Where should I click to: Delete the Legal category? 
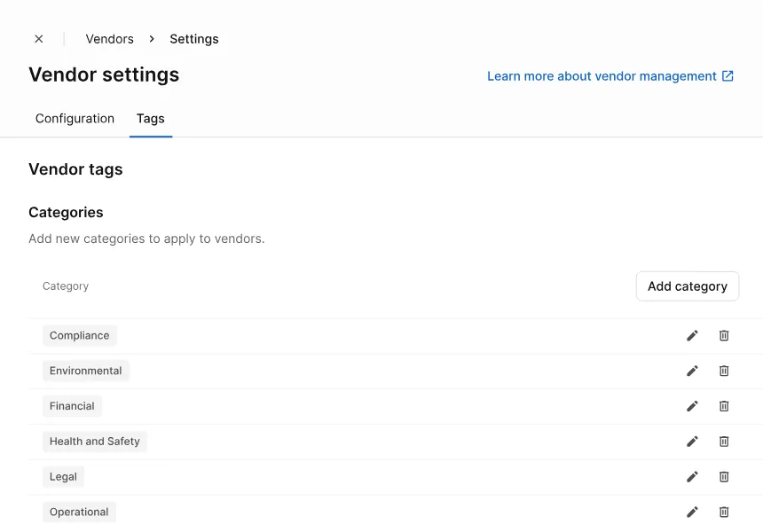click(x=724, y=477)
